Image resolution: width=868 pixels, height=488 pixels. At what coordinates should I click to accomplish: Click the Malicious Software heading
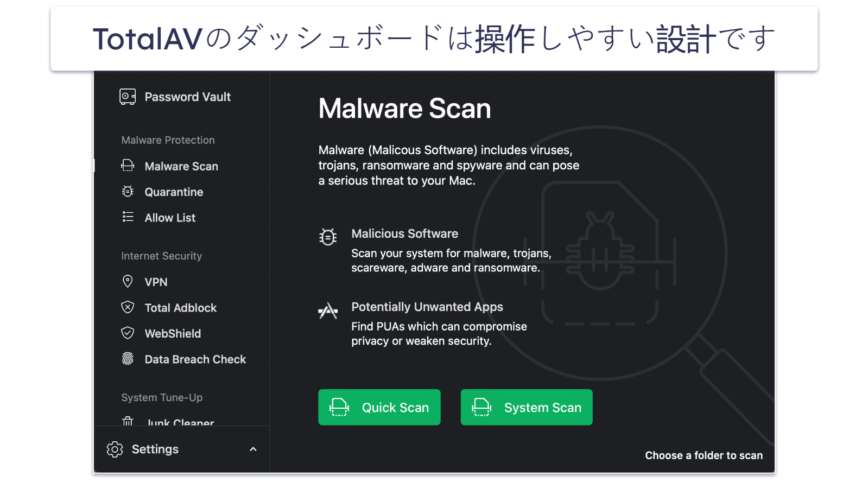(404, 234)
